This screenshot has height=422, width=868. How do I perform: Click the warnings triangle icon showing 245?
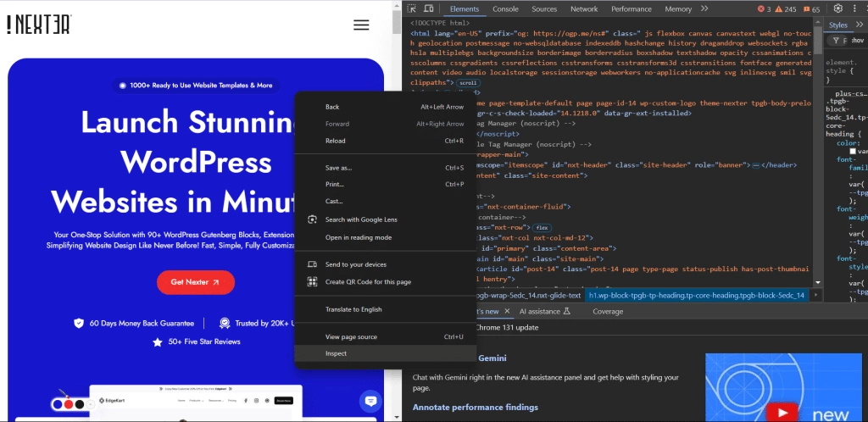[x=785, y=9]
